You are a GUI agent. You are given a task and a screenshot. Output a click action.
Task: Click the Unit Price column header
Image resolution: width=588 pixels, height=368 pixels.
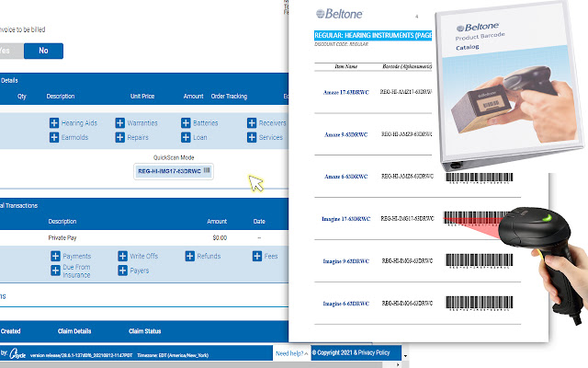coord(142,96)
